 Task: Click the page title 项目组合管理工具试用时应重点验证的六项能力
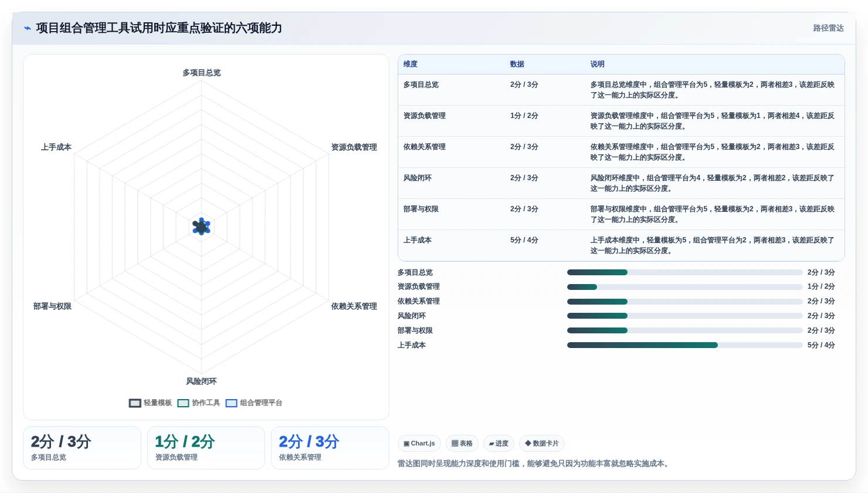159,28
